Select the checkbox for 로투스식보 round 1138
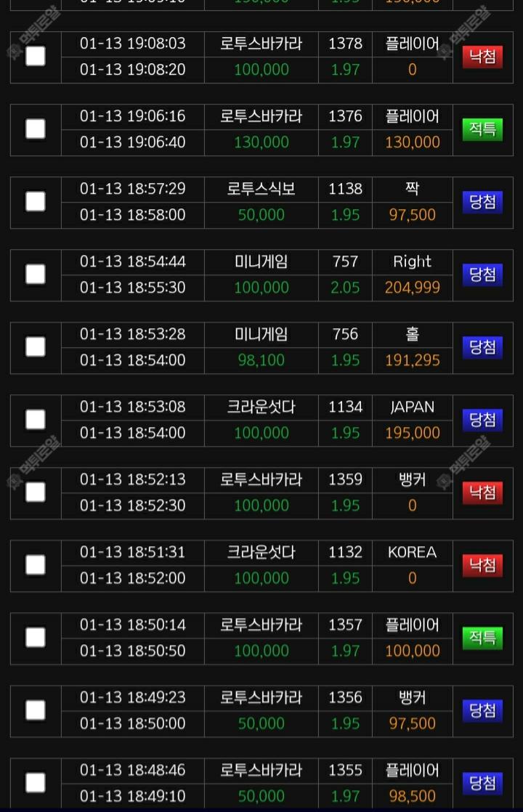 pos(36,201)
